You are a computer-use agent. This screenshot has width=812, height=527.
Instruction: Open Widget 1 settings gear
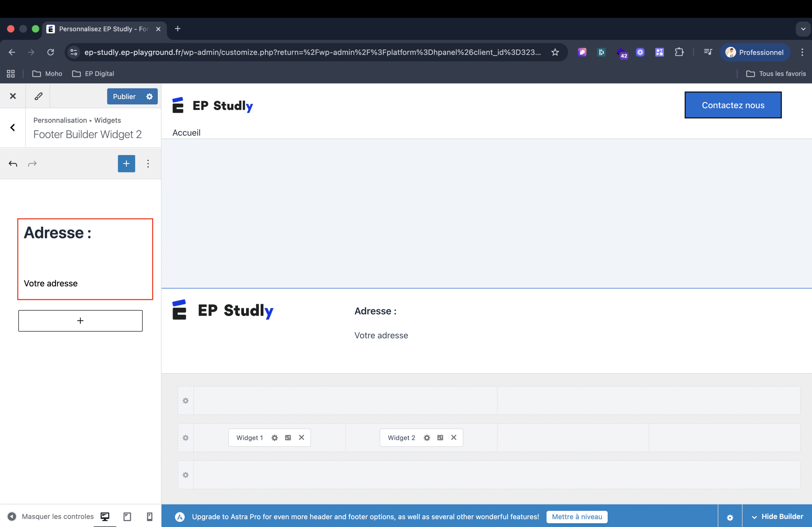click(x=275, y=438)
